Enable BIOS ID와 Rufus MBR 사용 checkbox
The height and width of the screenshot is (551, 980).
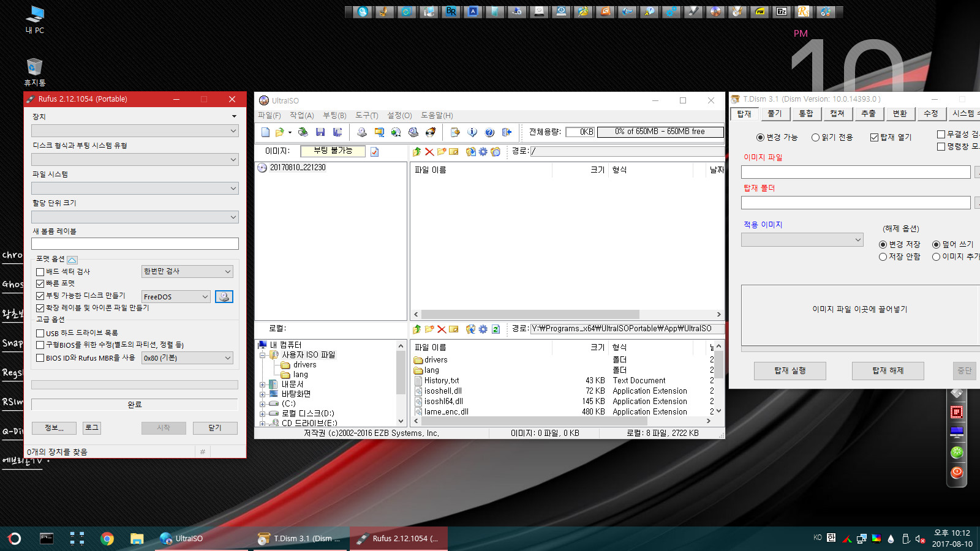(x=40, y=358)
